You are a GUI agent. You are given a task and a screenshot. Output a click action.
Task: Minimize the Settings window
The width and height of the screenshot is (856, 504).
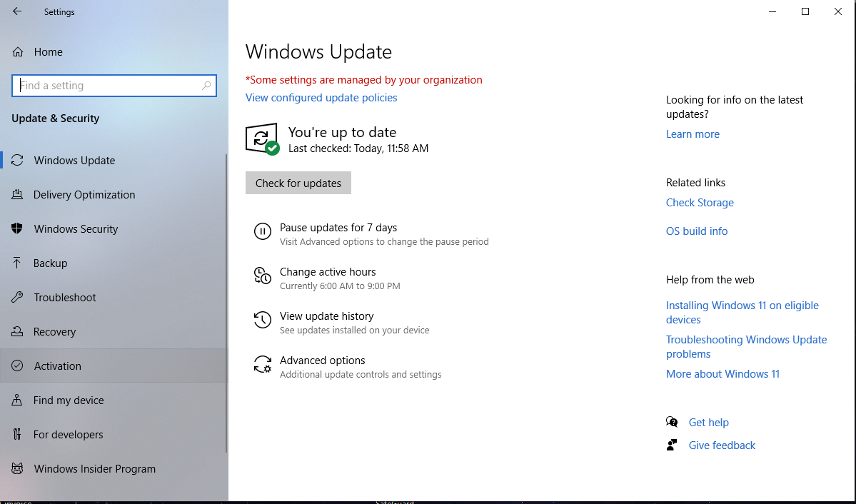click(x=772, y=11)
